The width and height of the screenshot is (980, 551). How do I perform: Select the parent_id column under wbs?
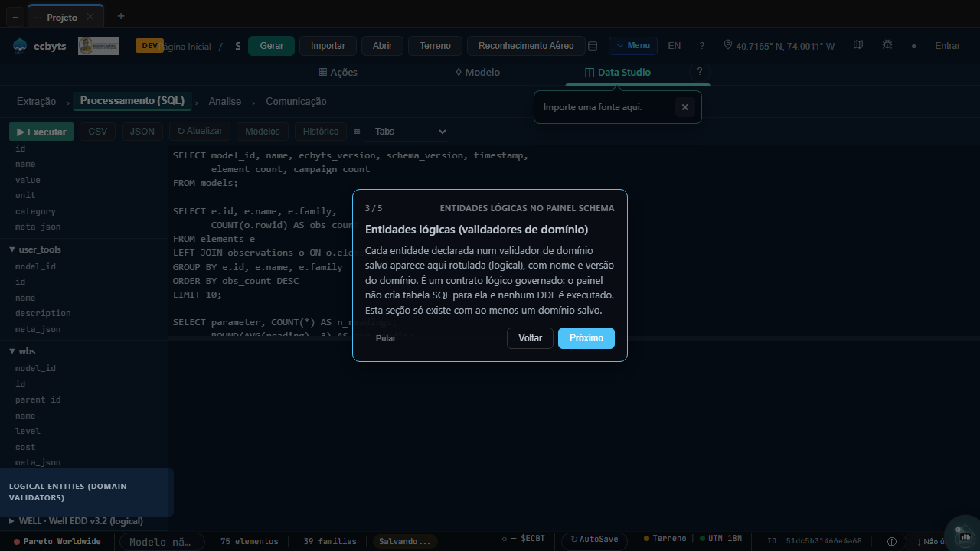(x=38, y=399)
